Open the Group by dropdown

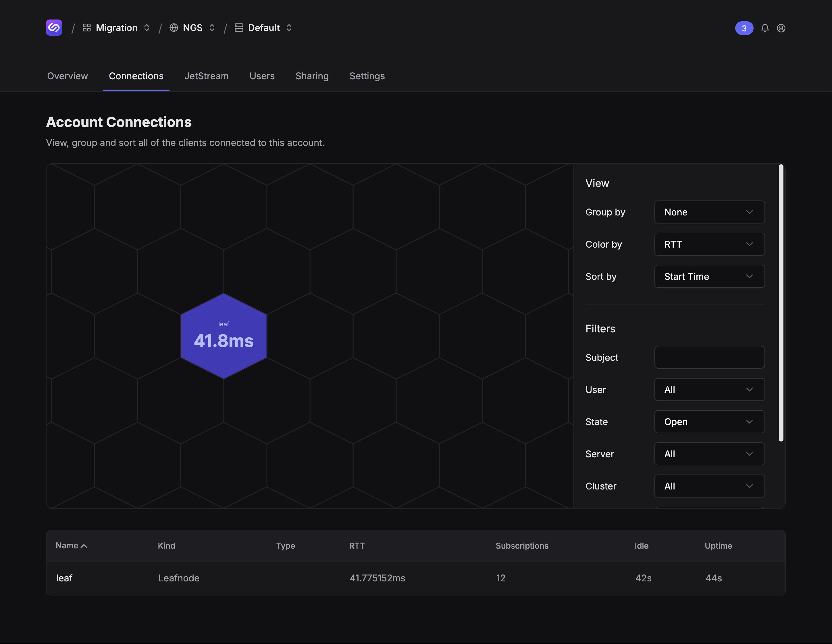709,212
